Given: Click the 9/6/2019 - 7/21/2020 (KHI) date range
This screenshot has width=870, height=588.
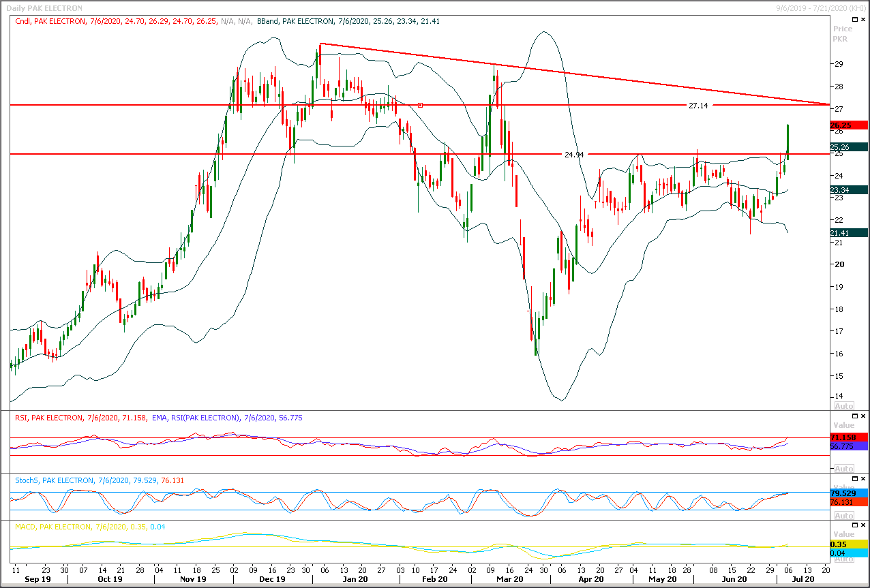Looking at the screenshot, I should pyautogui.click(x=822, y=7).
